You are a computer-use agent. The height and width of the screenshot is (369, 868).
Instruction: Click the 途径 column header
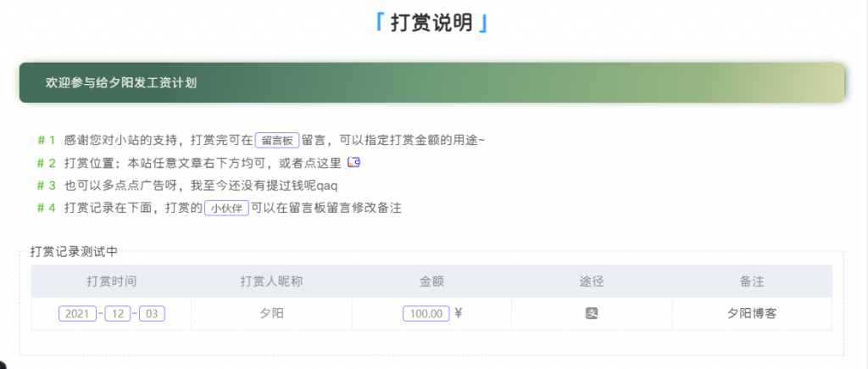[592, 282]
